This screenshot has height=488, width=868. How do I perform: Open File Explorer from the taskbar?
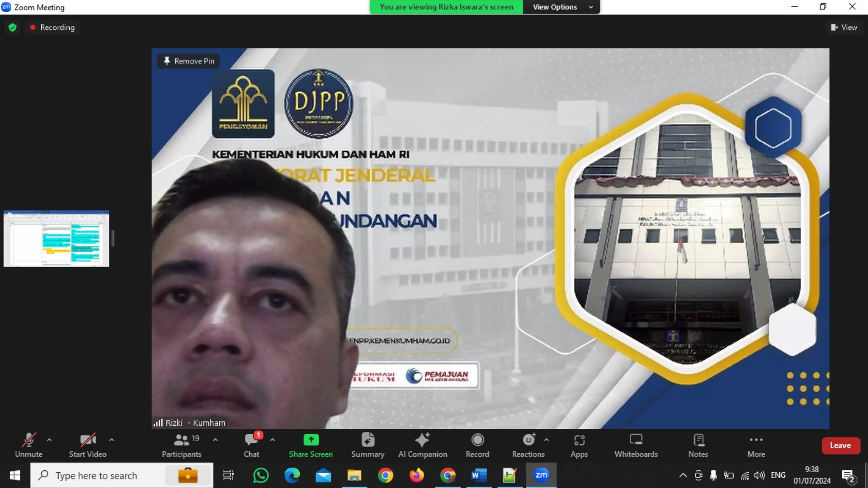click(x=354, y=475)
